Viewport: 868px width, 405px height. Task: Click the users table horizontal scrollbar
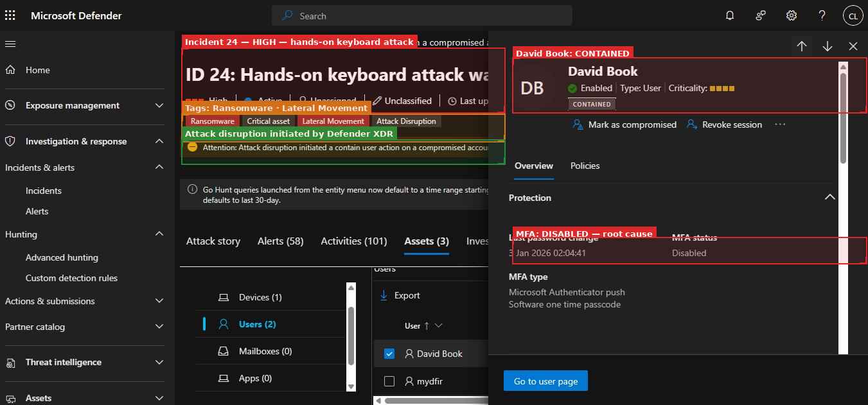pyautogui.click(x=437, y=401)
